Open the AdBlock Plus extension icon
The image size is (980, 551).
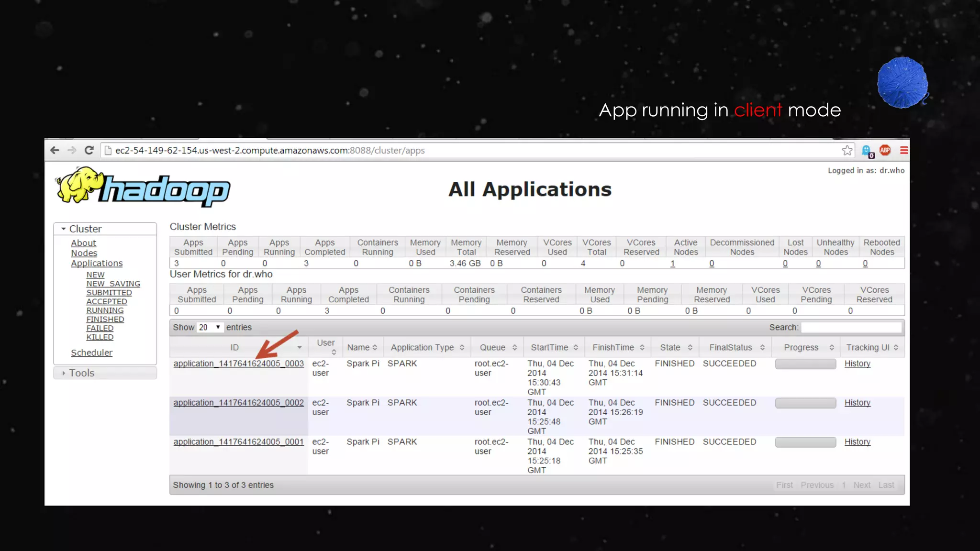[x=885, y=150]
